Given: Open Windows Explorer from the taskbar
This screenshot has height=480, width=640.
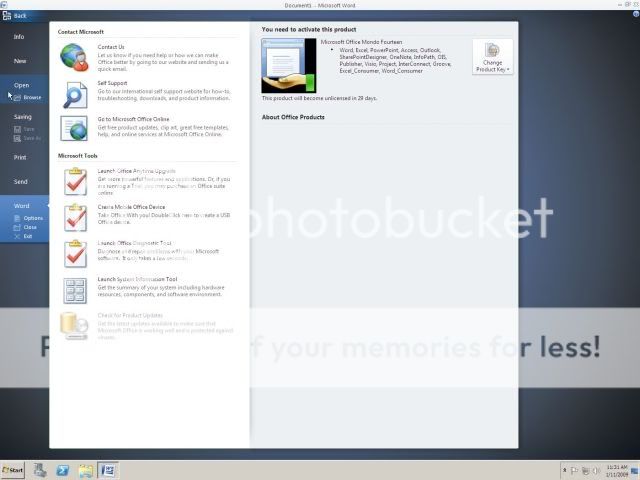Looking at the screenshot, I should [x=85, y=470].
